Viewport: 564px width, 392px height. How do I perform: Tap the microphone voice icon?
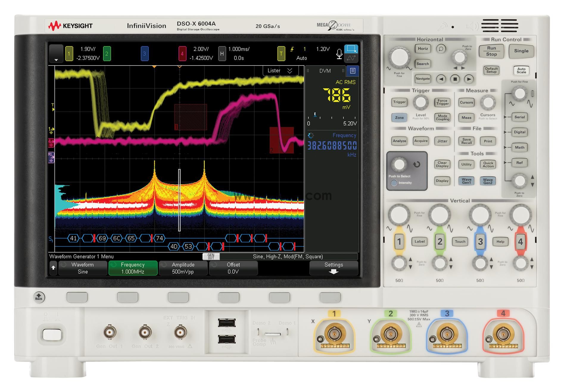pyautogui.click(x=339, y=54)
